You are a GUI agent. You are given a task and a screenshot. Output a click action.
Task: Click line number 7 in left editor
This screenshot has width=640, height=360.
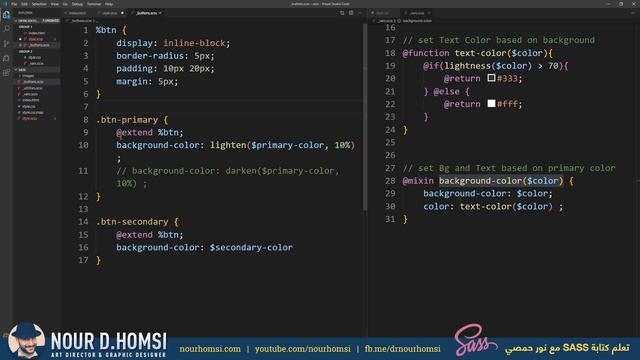coord(85,107)
